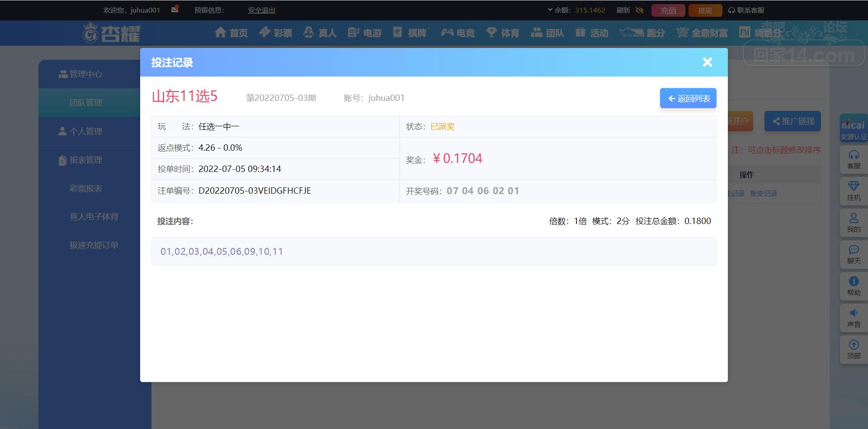Open 极速充提订单 in sidebar
The image size is (868, 429).
(94, 245)
